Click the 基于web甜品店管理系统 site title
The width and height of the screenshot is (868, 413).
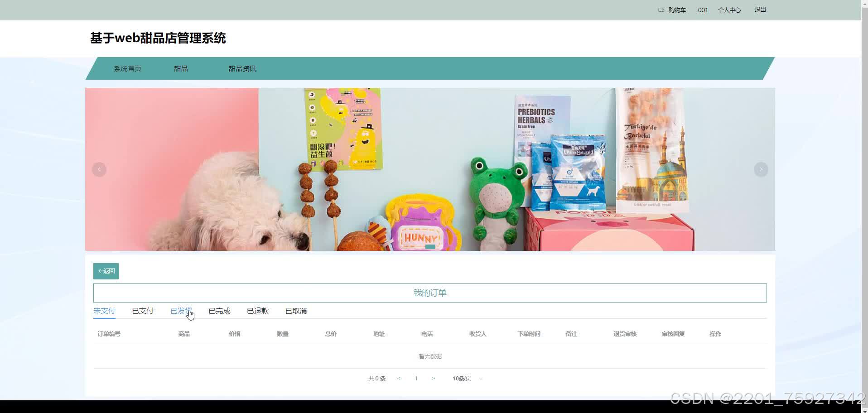pos(158,38)
